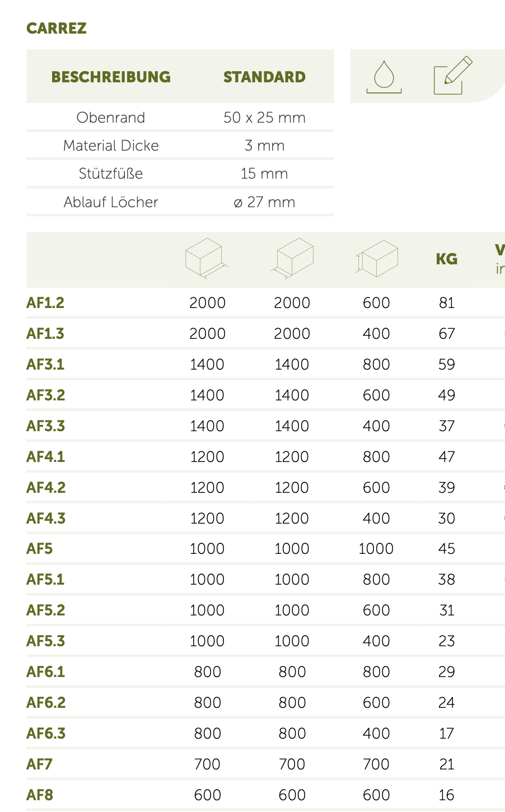This screenshot has height=812, width=505.
Task: Click the Stützfüße 15 mm value
Action: (264, 174)
